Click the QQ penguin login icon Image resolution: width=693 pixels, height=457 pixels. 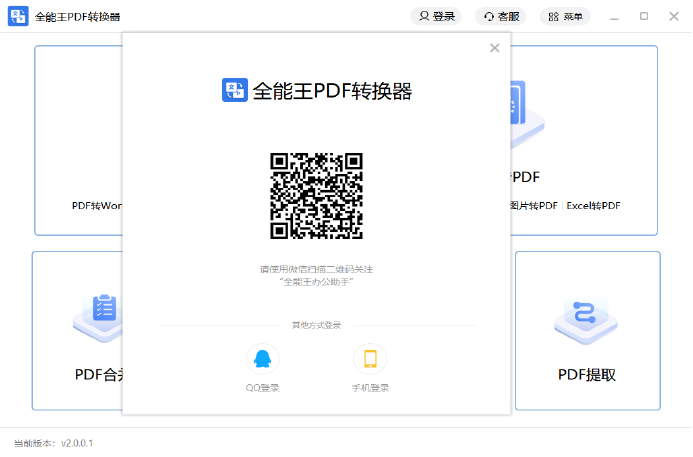pyautogui.click(x=261, y=359)
